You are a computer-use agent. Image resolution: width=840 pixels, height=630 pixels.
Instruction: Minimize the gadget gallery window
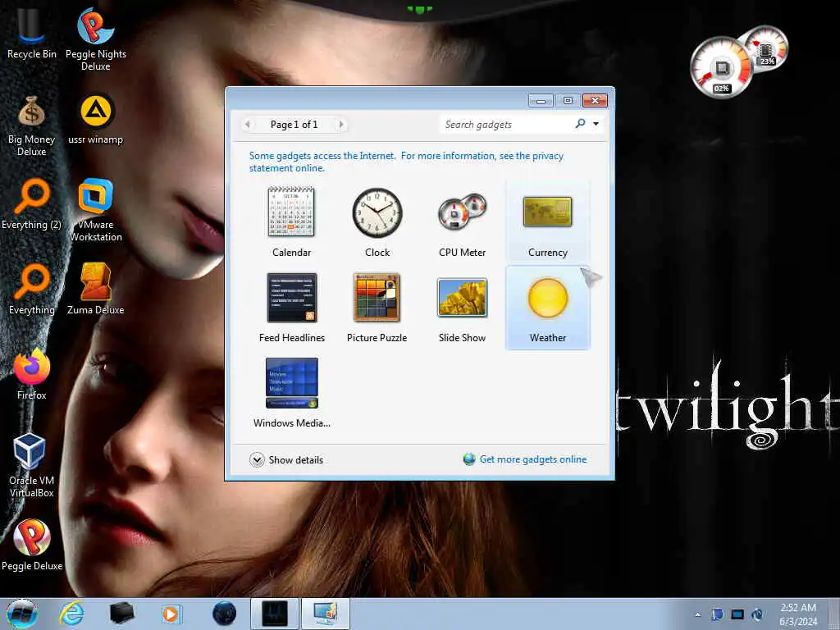click(541, 101)
